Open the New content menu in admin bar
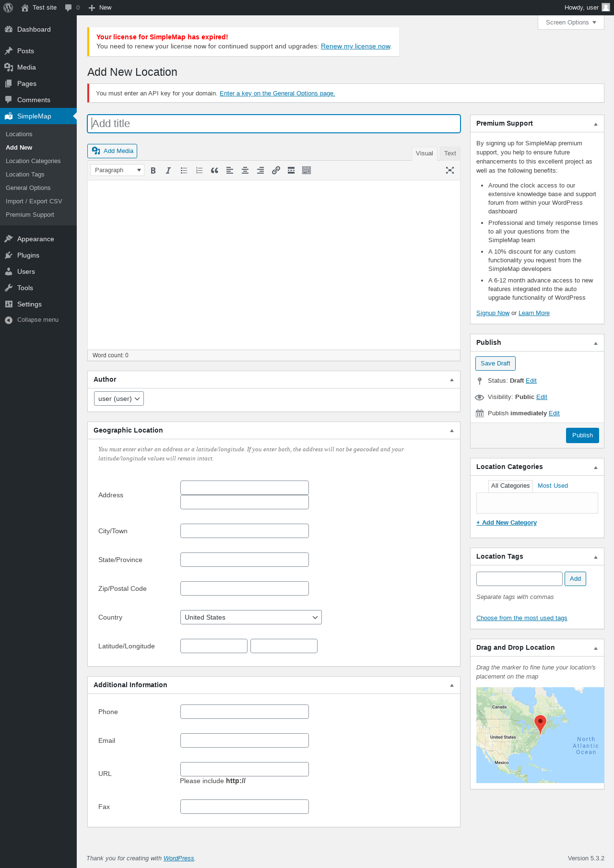 point(100,8)
